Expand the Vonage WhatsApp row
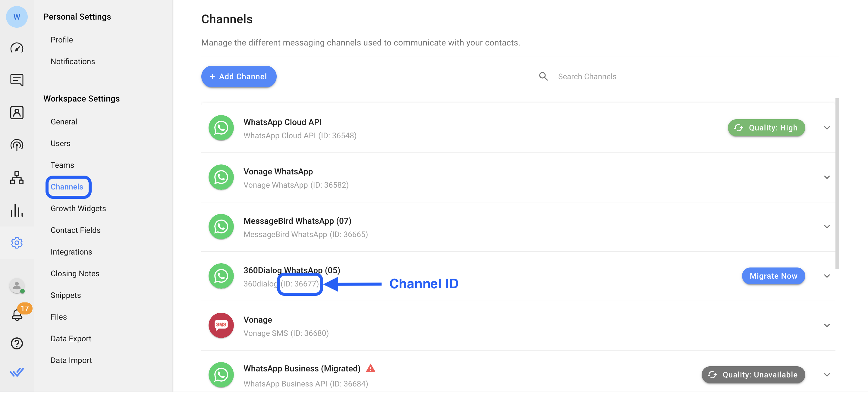 pos(827,177)
